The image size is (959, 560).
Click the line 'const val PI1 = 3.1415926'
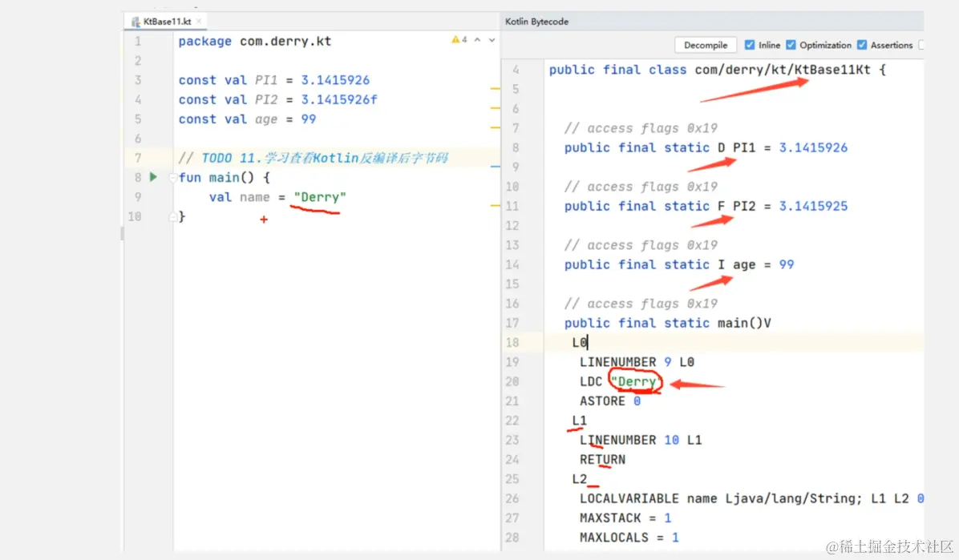274,80
